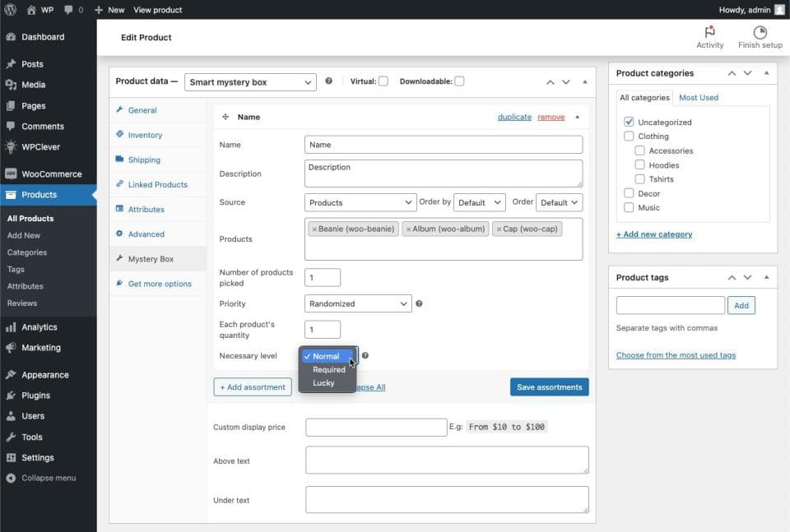Remove Cap (woo-cap) from Products

[499, 229]
